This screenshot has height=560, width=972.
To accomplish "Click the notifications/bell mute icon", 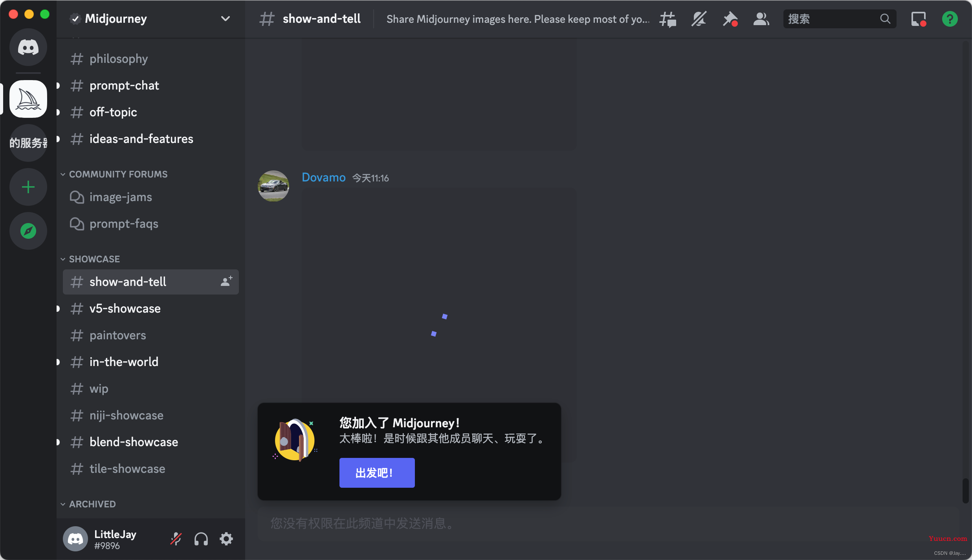I will click(x=698, y=18).
